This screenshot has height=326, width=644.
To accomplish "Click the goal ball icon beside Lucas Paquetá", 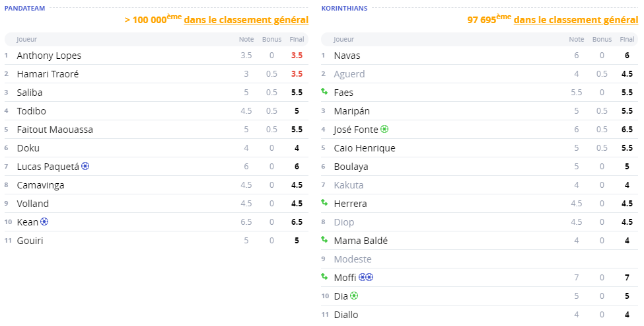I will tap(85, 167).
